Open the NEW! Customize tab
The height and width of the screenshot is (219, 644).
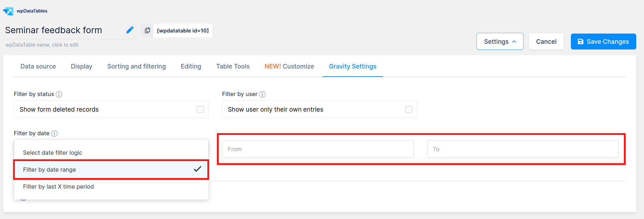point(289,66)
